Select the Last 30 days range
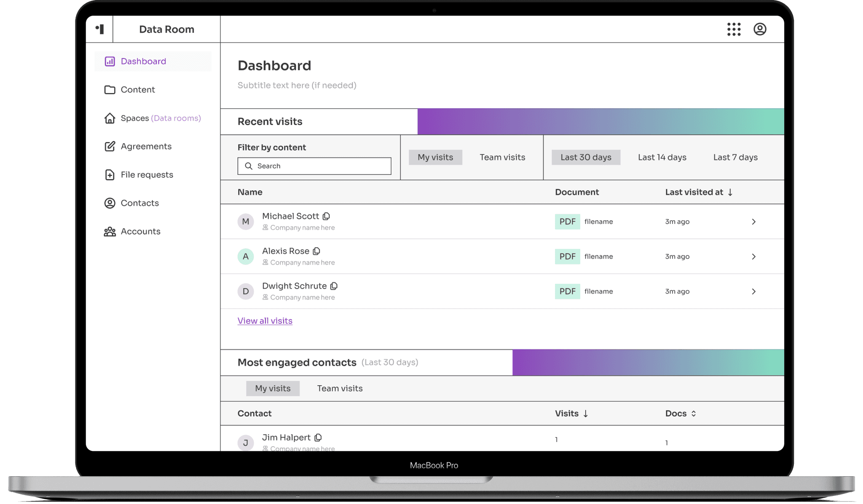Screen dimensions: 863x504 (x=586, y=157)
